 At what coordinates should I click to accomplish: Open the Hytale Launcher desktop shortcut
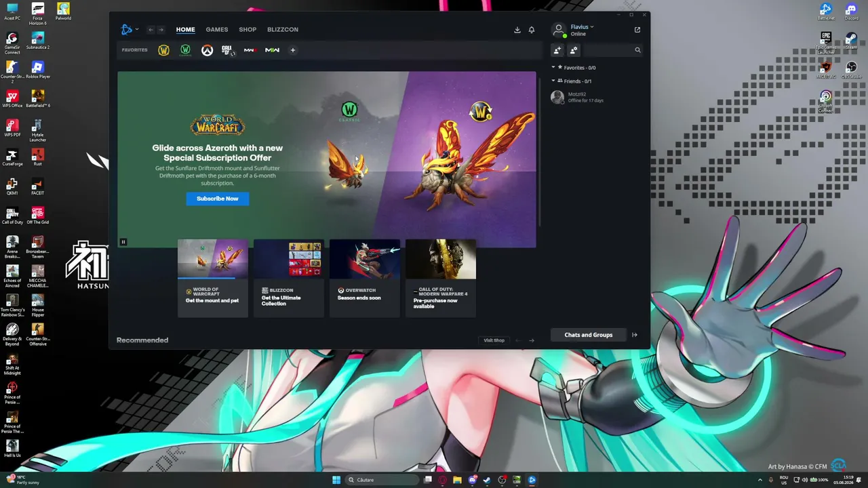pos(38,131)
